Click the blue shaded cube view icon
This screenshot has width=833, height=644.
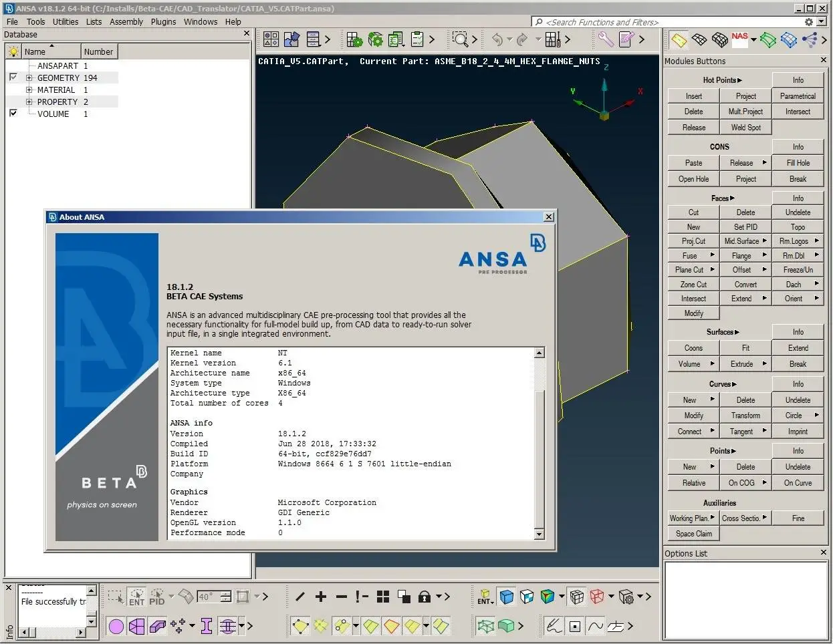[x=507, y=597]
